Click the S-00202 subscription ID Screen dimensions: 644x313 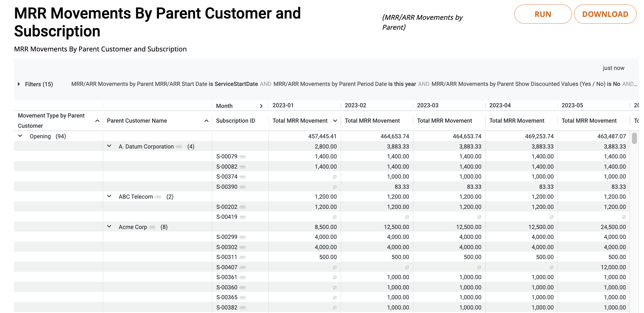pyautogui.click(x=227, y=207)
